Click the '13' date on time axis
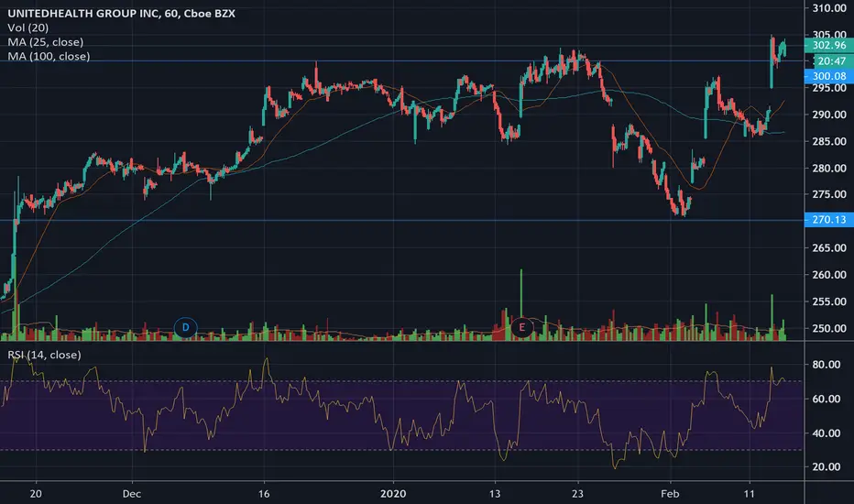854x504 pixels. click(495, 494)
